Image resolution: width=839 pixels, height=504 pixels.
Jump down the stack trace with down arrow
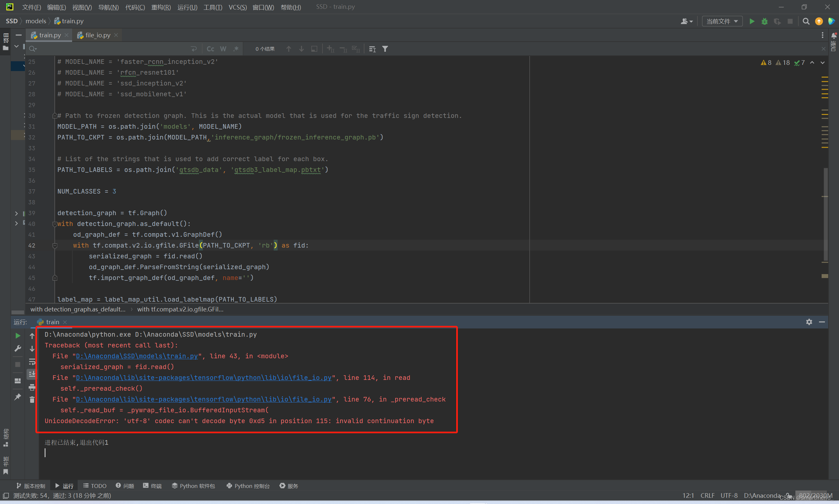(32, 349)
